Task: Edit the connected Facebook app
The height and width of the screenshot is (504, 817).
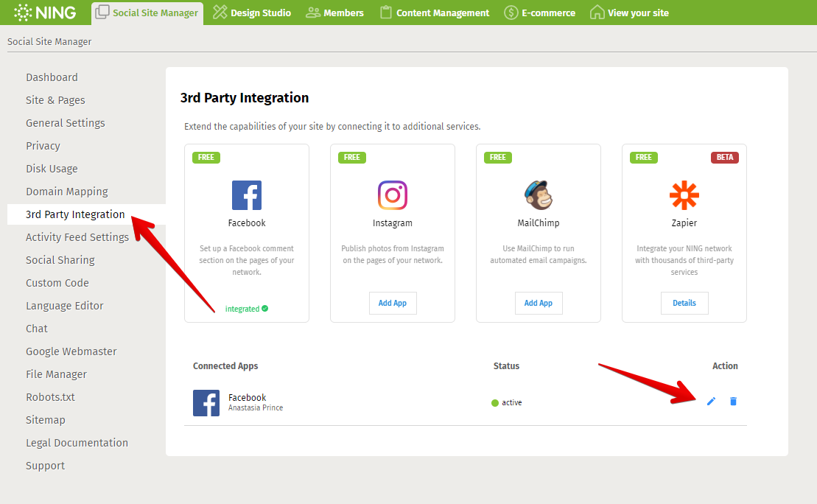Action: tap(711, 401)
